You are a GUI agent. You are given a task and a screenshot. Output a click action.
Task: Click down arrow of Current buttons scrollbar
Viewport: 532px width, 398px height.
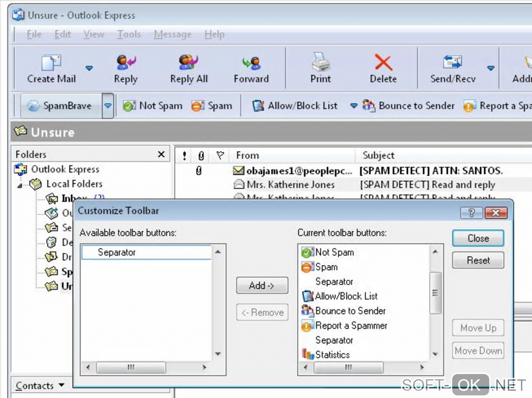coord(436,354)
